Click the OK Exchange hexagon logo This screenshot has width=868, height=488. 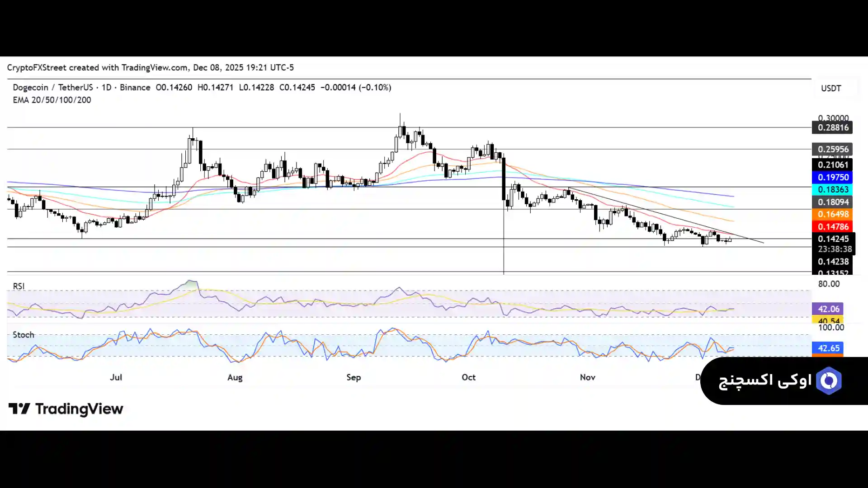click(829, 381)
